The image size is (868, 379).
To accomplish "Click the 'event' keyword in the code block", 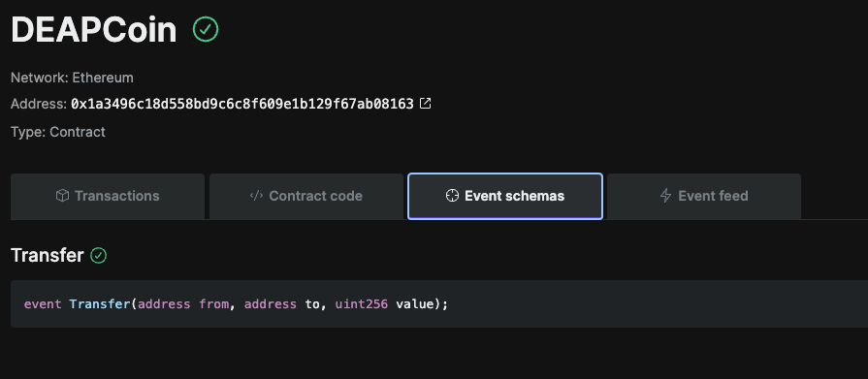I will pyautogui.click(x=43, y=303).
